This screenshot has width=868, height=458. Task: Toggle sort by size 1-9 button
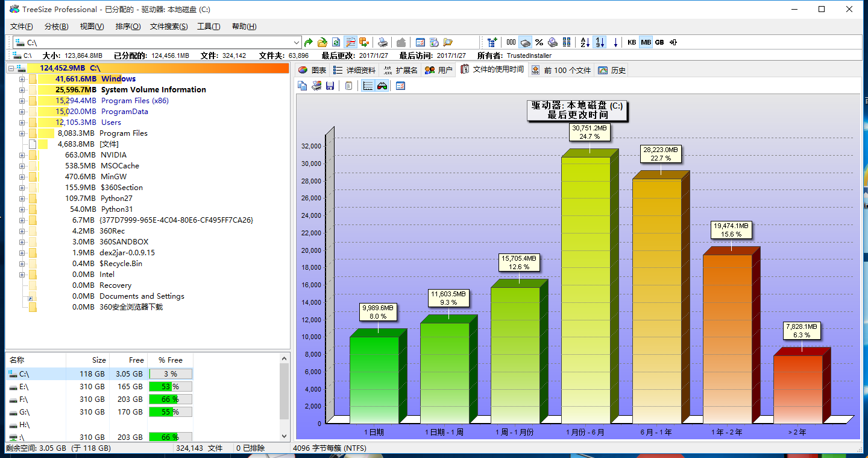point(599,42)
